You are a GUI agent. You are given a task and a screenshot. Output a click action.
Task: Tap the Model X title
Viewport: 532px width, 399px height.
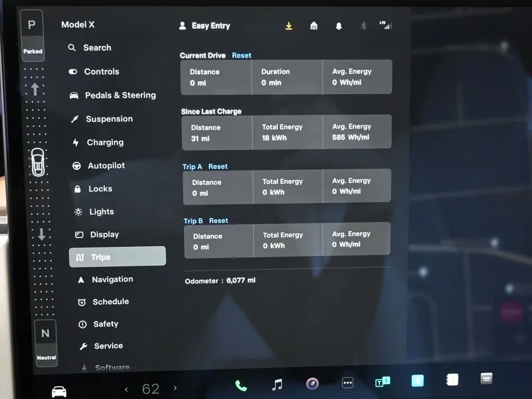point(78,24)
